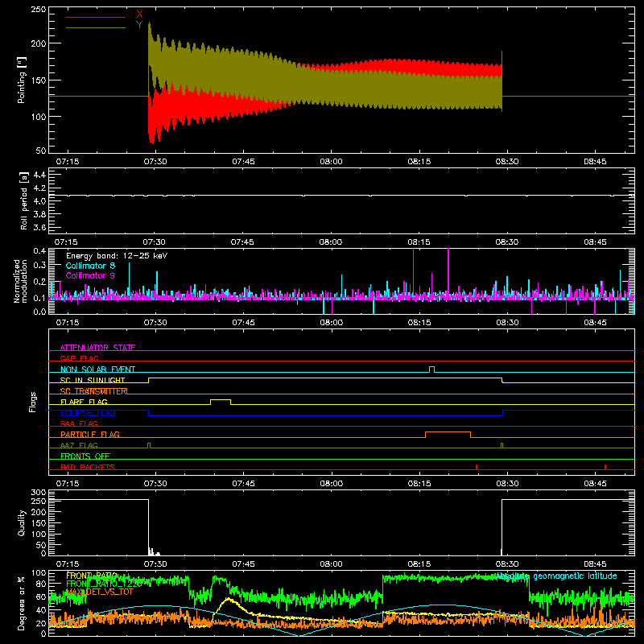
Task: Click the PARTICLE_FLAG label
Action: click(90, 434)
